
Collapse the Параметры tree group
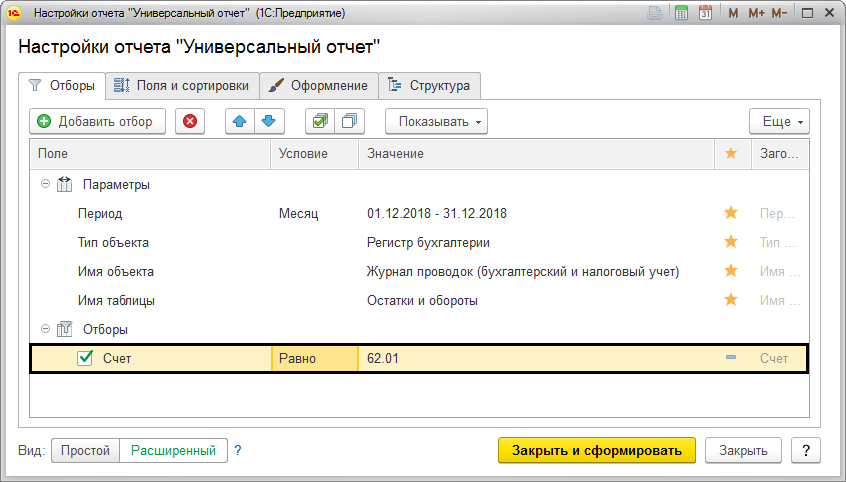coord(45,185)
